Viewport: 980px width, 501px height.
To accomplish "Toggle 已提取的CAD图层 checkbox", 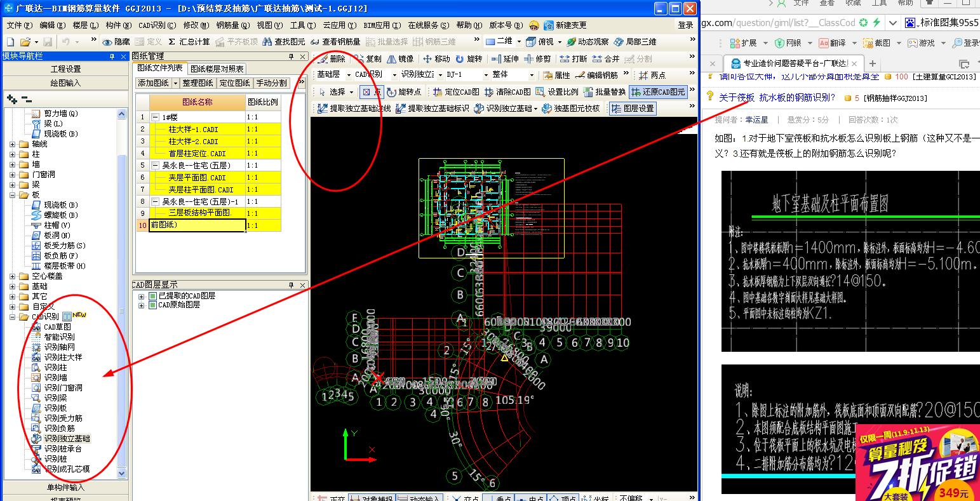I will coord(153,296).
